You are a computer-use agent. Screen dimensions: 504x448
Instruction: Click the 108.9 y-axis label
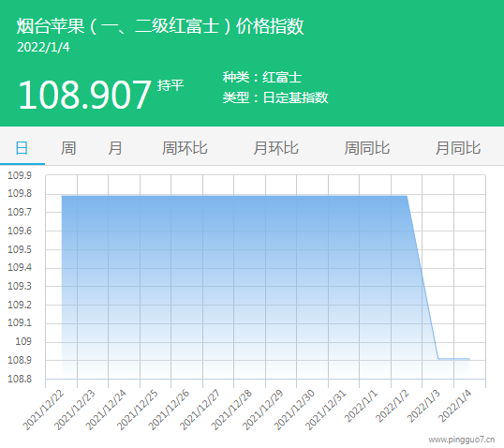[20, 360]
